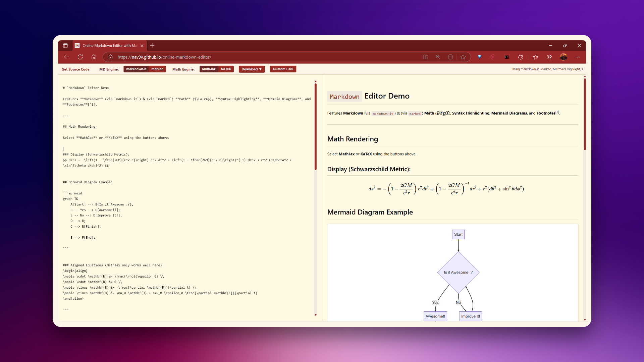Open the browser extensions puzzle icon

click(x=521, y=57)
